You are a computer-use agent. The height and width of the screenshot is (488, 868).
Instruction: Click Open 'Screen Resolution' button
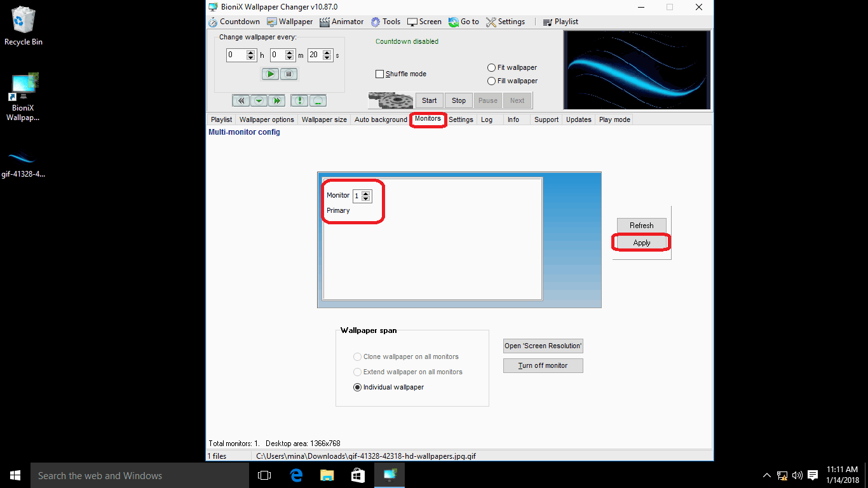543,346
